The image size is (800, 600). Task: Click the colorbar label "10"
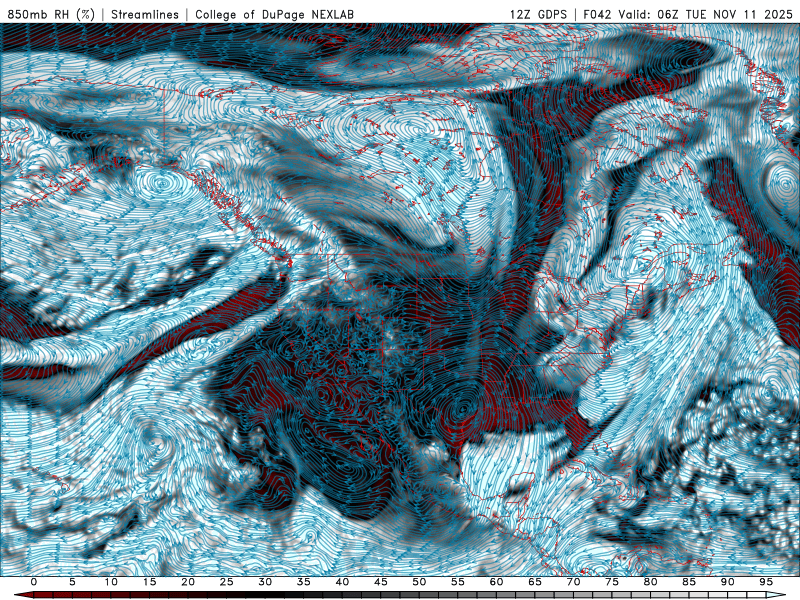pyautogui.click(x=111, y=582)
